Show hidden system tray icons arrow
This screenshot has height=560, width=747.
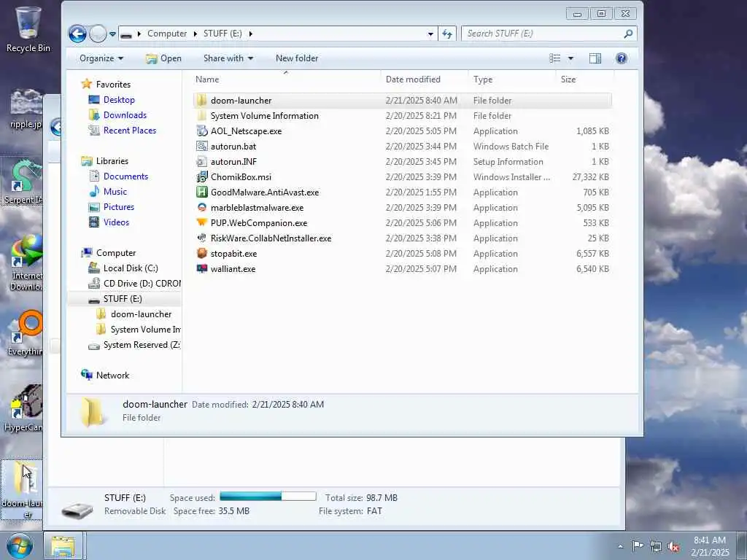(620, 546)
